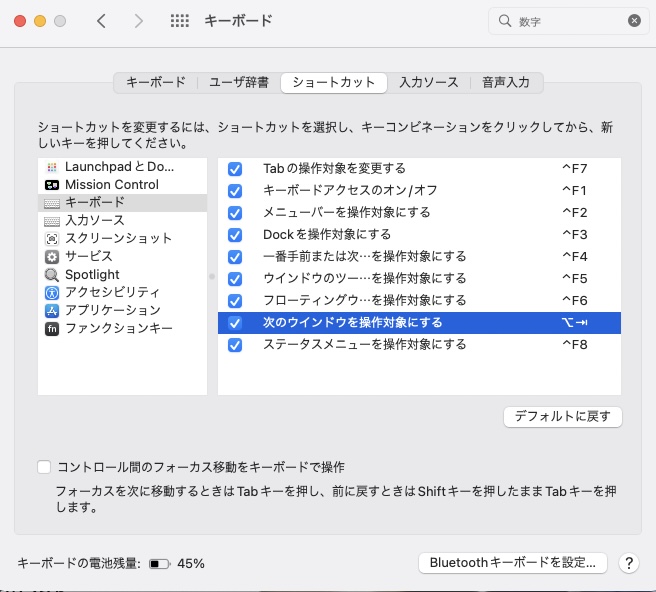Select the ショートカット tab
The width and height of the screenshot is (656, 592).
point(333,82)
